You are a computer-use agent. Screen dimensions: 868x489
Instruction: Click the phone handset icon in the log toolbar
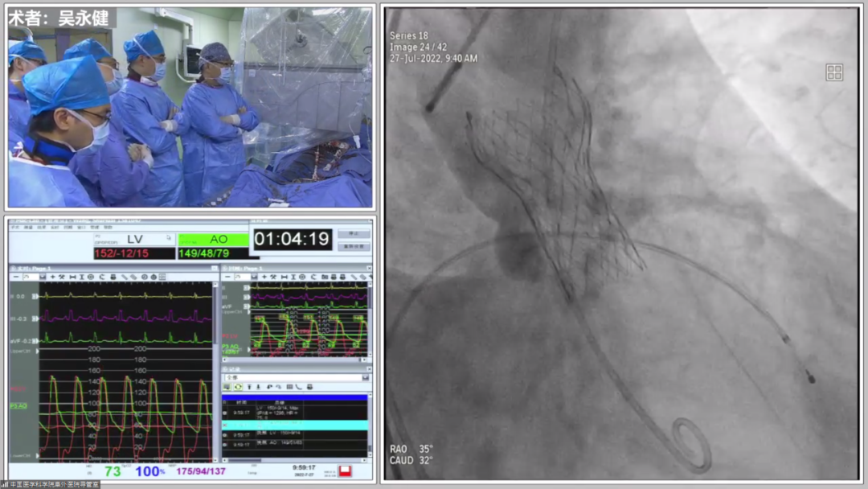coord(300,387)
